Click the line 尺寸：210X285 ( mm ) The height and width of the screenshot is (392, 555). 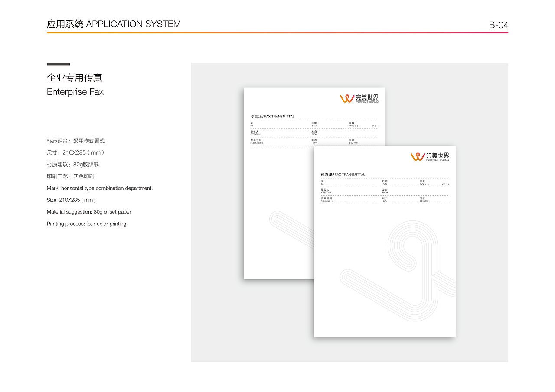[x=75, y=152]
